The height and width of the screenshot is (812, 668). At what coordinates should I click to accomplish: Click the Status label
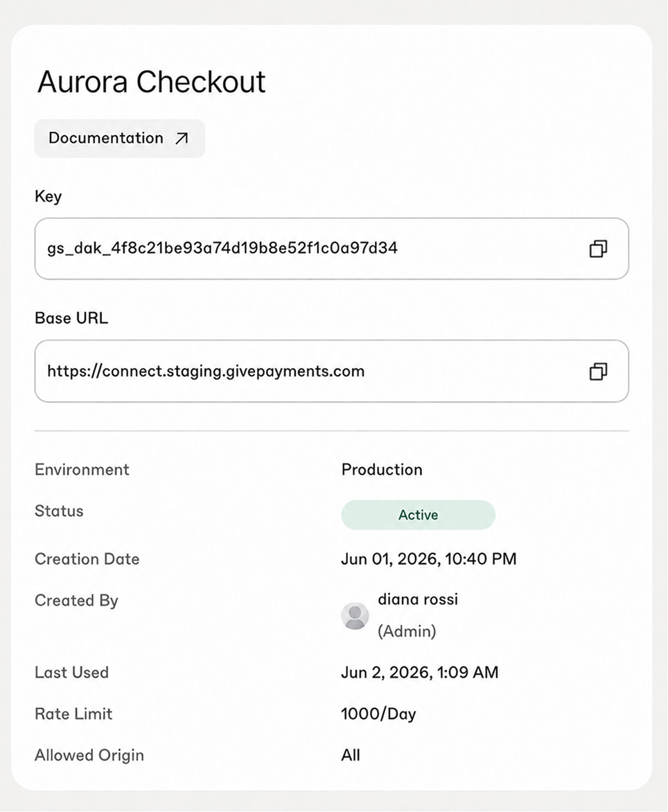59,511
